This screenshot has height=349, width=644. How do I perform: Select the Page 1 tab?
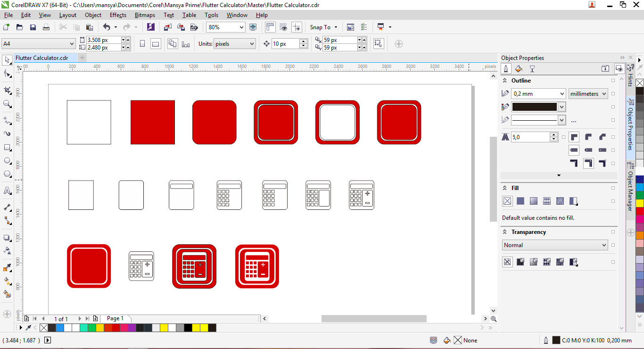(115, 318)
